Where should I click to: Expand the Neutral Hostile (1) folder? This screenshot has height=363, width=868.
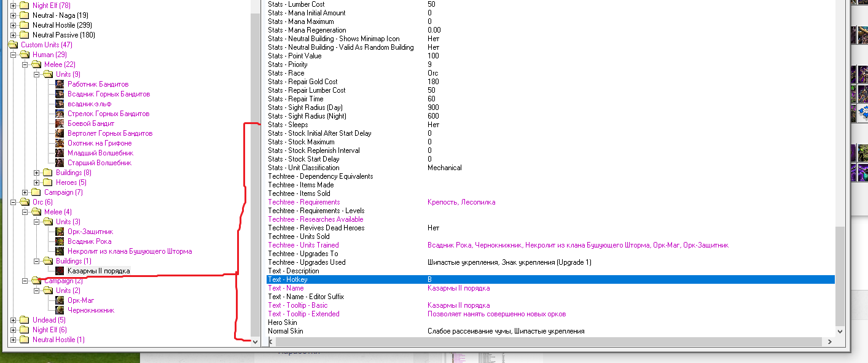(14, 340)
